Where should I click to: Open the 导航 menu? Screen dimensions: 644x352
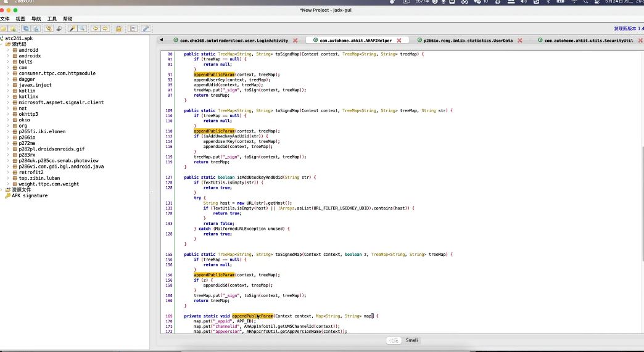pyautogui.click(x=36, y=19)
